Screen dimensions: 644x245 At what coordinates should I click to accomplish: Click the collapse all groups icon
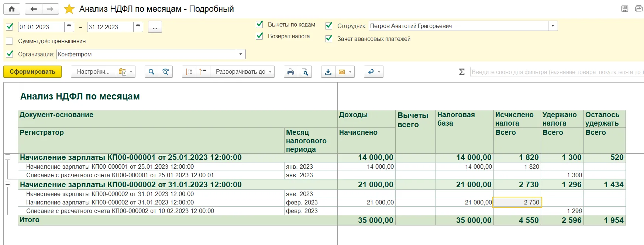(203, 72)
